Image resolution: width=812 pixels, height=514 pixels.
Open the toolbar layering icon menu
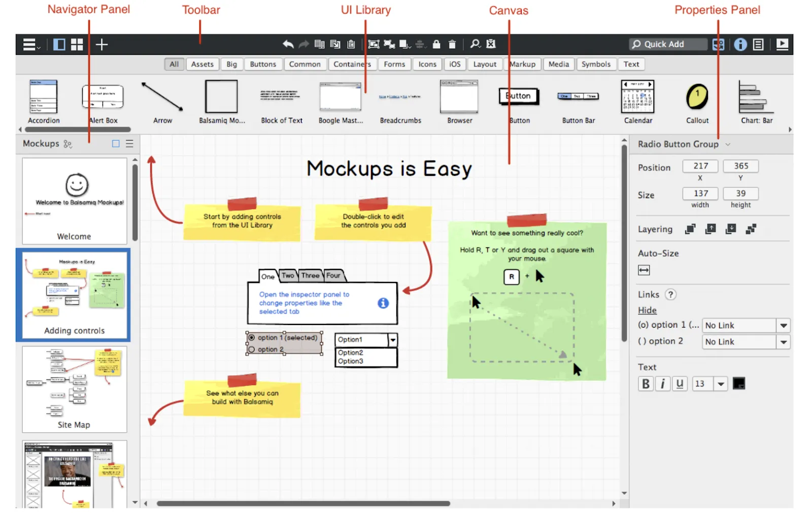click(x=405, y=44)
